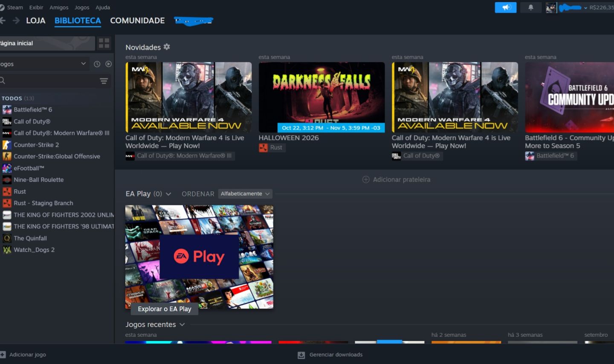The image size is (614, 364).
Task: Open the Ajuda menu
Action: pyautogui.click(x=103, y=7)
